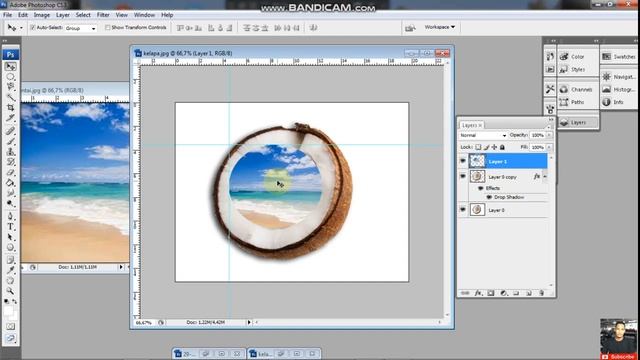Select the History Brush tool

click(11, 162)
